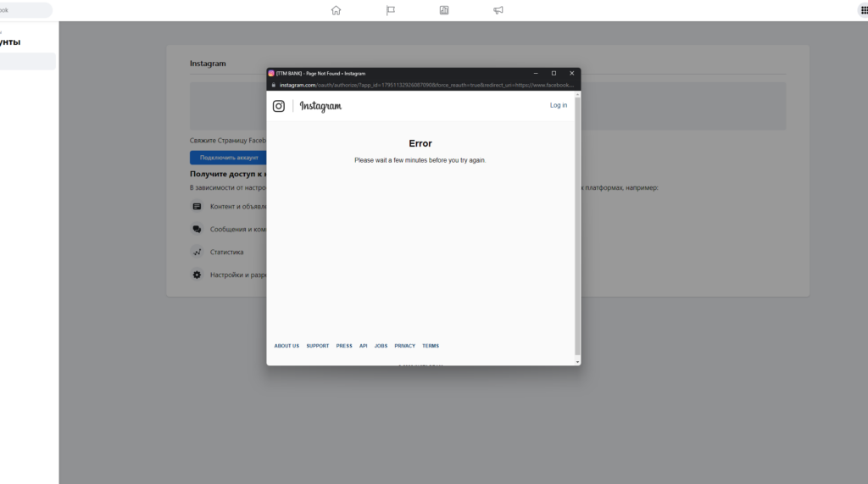
Task: Open the About Us footer link
Action: pos(287,346)
